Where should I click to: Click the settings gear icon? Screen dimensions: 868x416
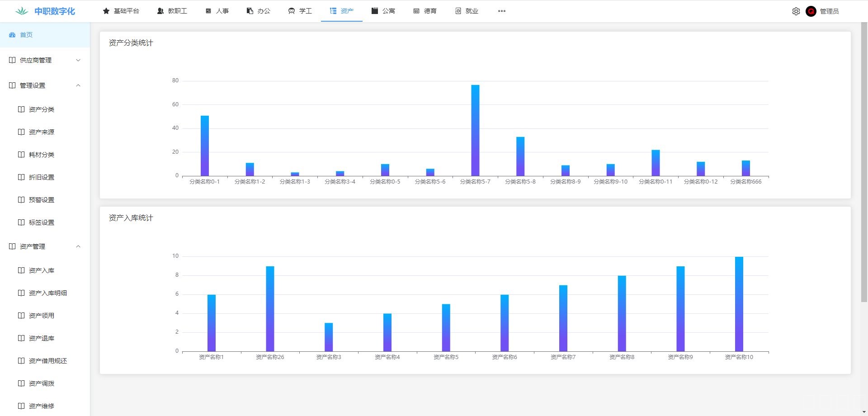click(796, 11)
